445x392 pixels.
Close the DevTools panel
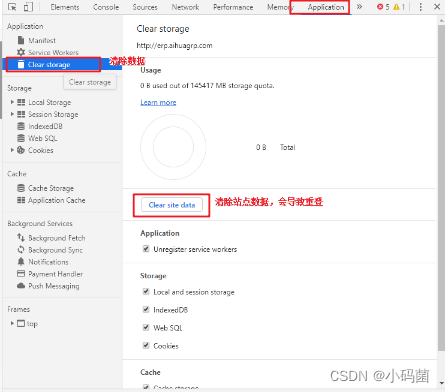coord(437,7)
